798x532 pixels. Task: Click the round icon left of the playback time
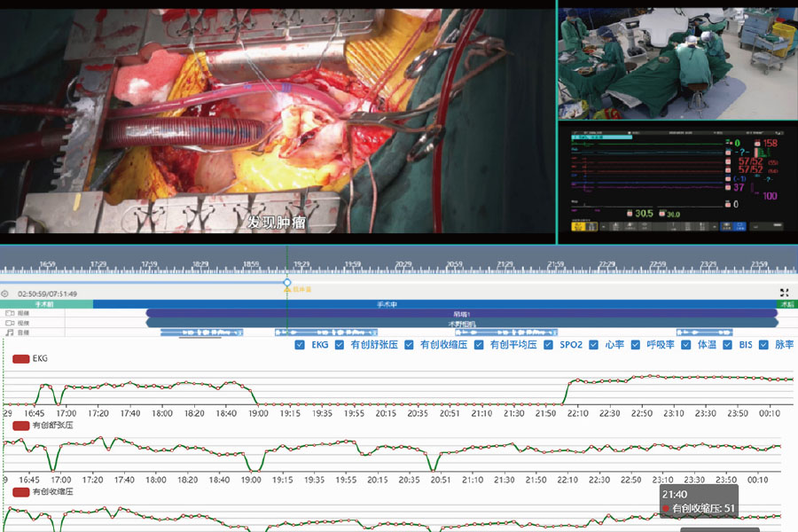point(5,293)
